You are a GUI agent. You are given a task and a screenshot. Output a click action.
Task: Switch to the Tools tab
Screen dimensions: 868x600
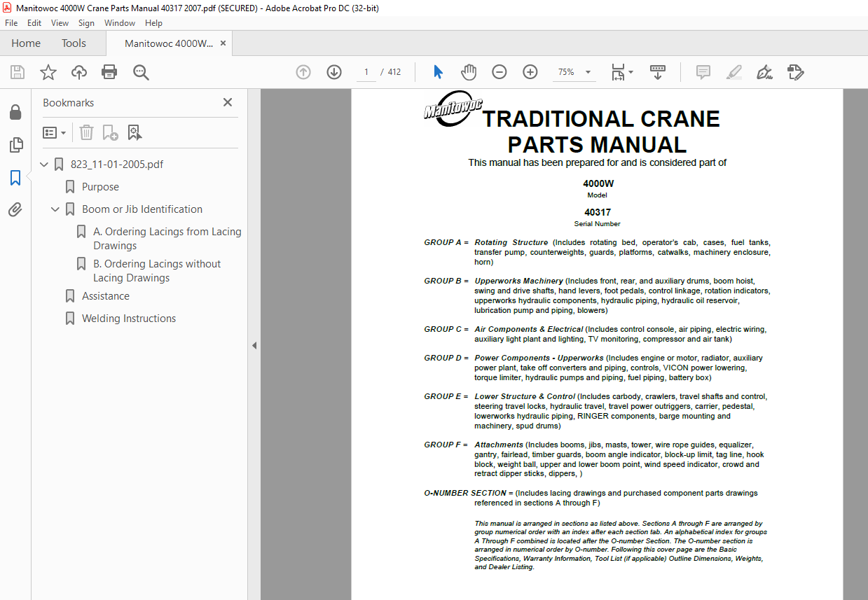coord(74,43)
